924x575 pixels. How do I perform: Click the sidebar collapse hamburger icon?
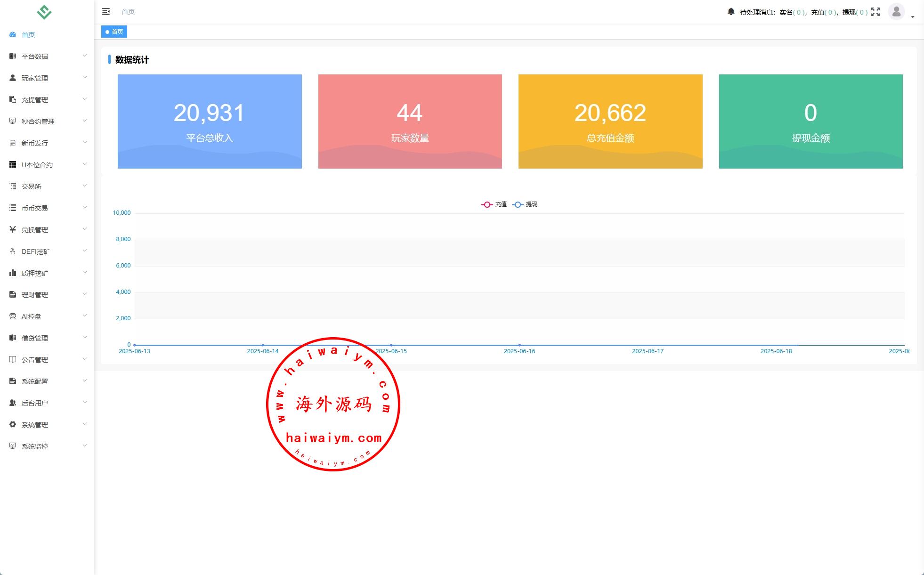tap(106, 11)
